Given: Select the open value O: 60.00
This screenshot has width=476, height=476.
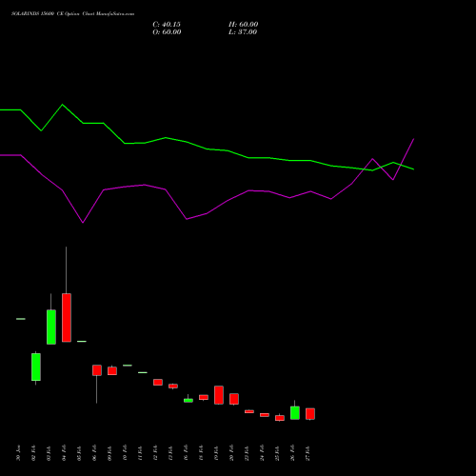Looking at the screenshot, I should click(167, 32).
